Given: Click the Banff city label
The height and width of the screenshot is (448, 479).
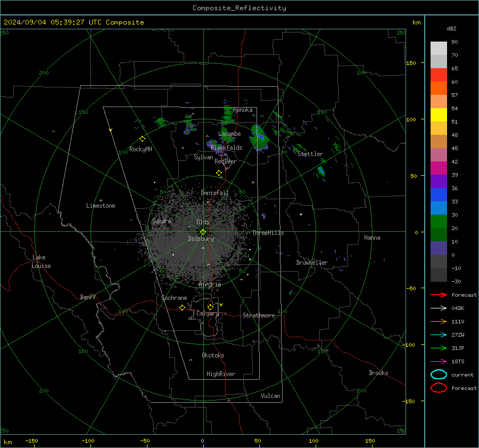Looking at the screenshot, I should pos(88,297).
